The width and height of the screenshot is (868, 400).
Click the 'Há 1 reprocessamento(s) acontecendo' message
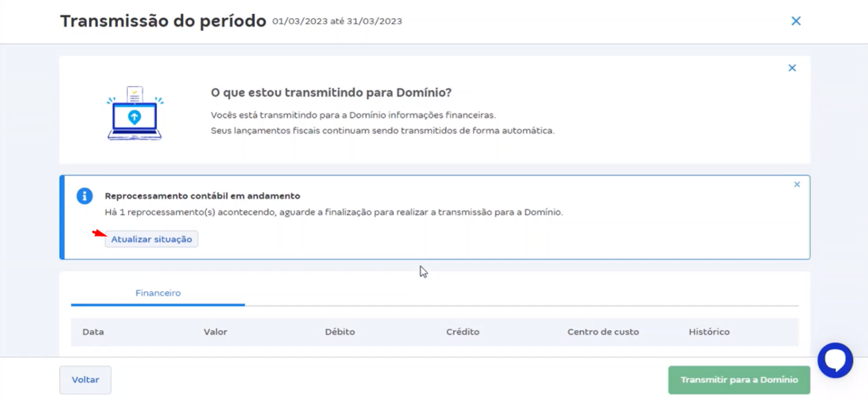click(x=334, y=212)
